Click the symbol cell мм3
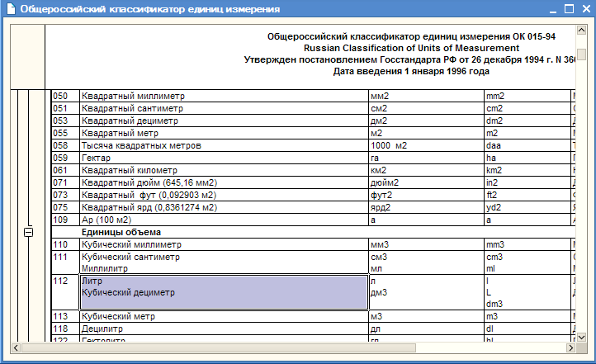The height and width of the screenshot is (364, 596). 426,244
